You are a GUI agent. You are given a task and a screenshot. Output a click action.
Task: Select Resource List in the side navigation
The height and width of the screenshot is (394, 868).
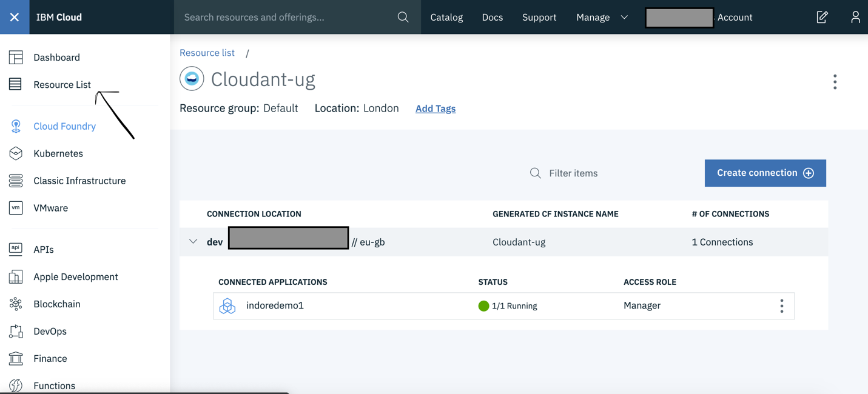pos(62,85)
